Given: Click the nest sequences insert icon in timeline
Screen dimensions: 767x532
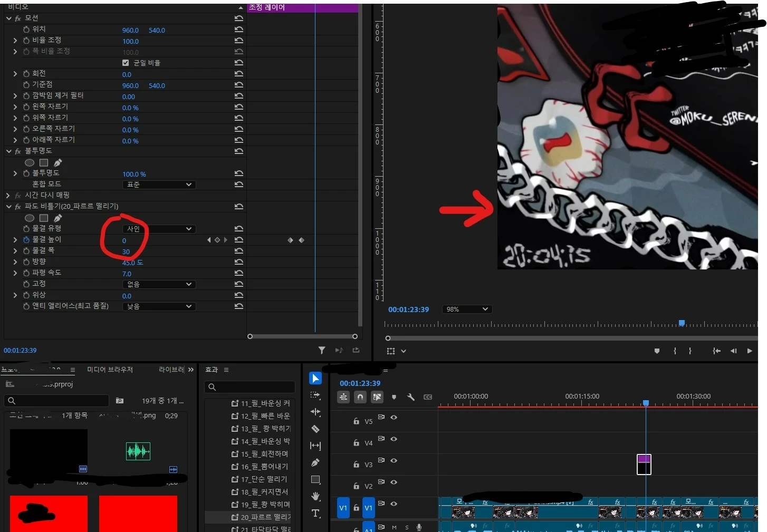Looking at the screenshot, I should 343,397.
